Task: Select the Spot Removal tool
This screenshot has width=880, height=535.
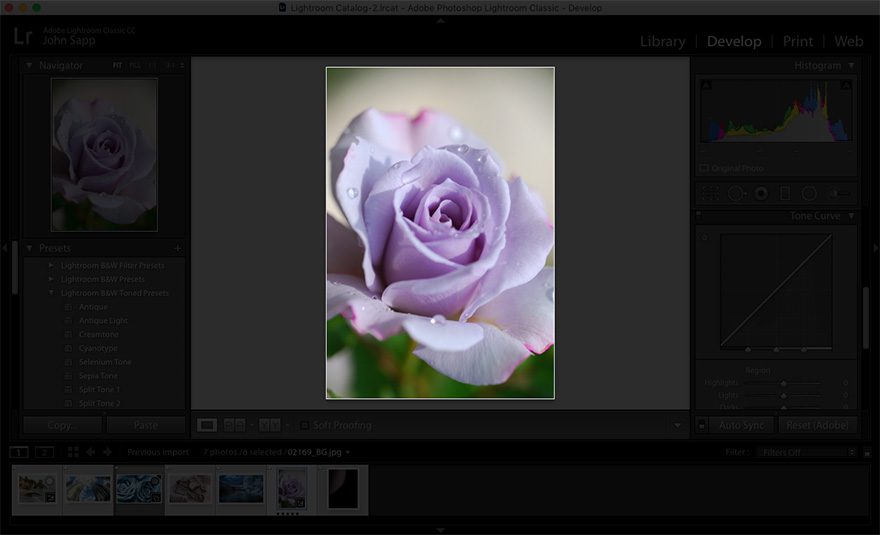Action: pyautogui.click(x=736, y=193)
